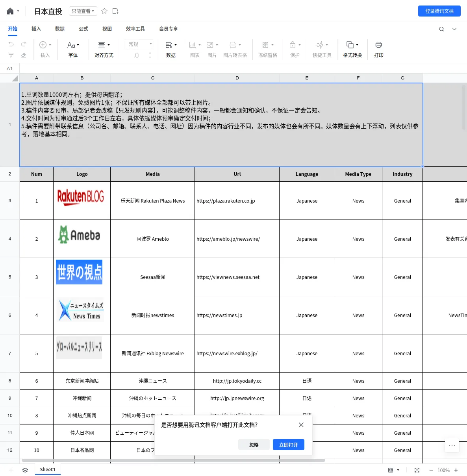Screen dimensions: 467x476
Task: Click the redo arrow icon
Action: [24, 44]
